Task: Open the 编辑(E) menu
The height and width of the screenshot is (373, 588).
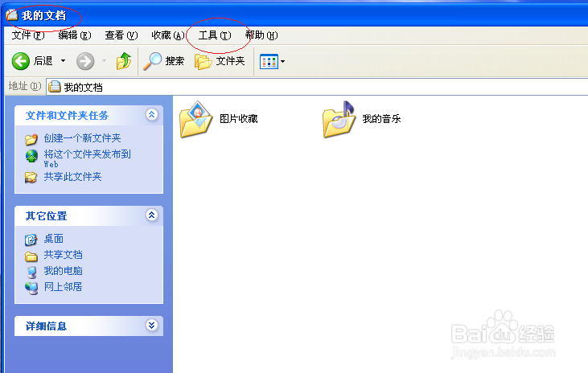Action: pos(75,35)
